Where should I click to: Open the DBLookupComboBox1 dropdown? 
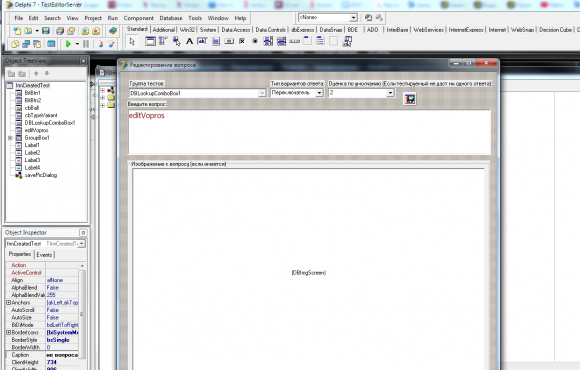point(262,93)
